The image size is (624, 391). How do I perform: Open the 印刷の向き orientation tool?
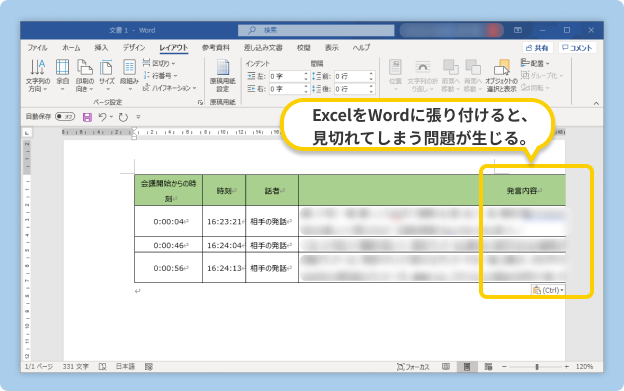[x=84, y=75]
